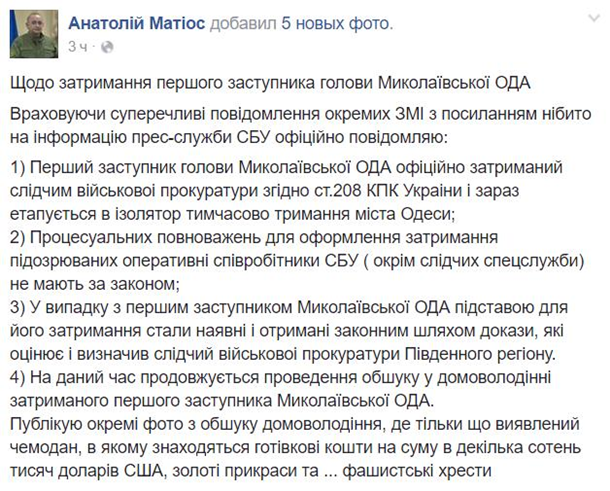610x491 pixels.
Task: Click the words "Південного регіону"
Action: point(480,354)
